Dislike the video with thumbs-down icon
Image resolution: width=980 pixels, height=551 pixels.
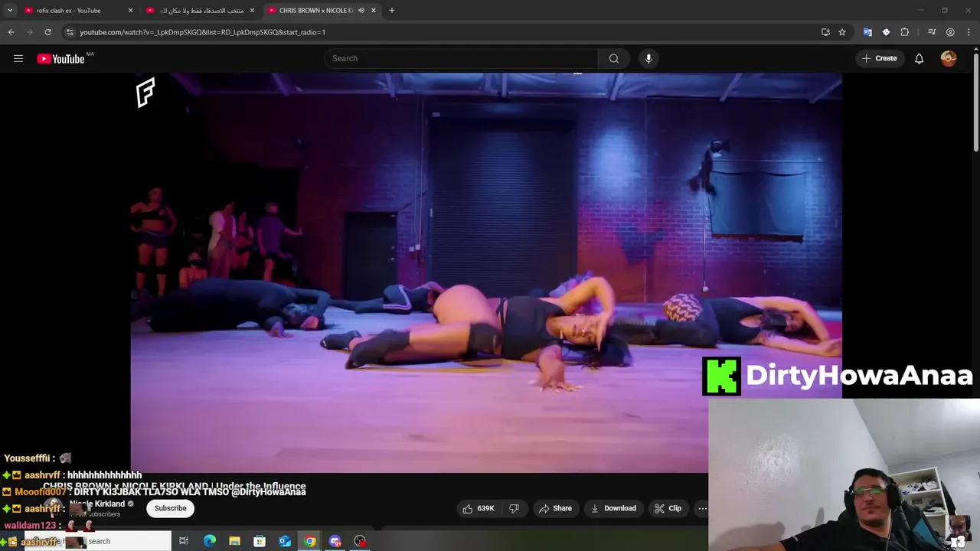click(514, 508)
